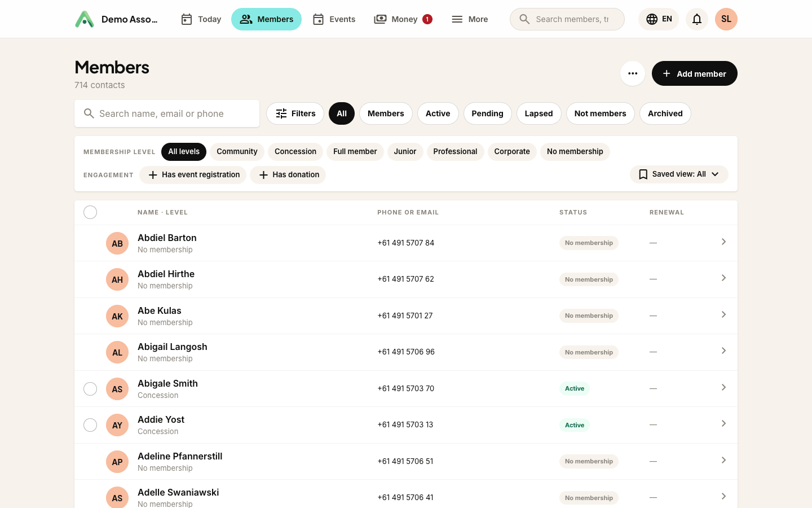Toggle Has event registration filter

pos(193,175)
